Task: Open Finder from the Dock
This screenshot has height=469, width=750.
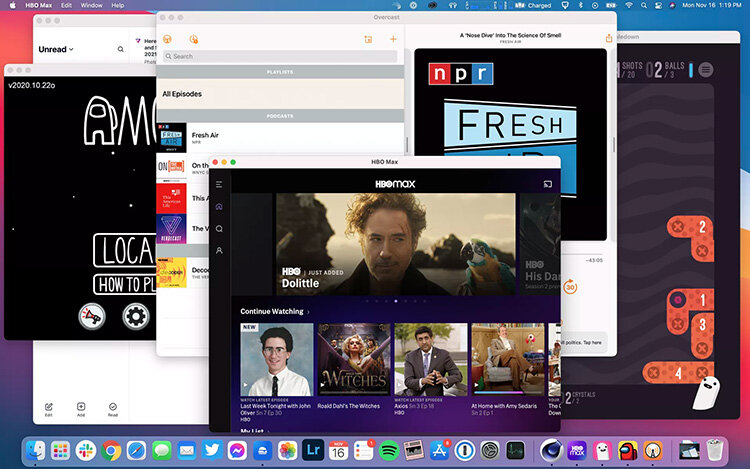Action: 35,450
